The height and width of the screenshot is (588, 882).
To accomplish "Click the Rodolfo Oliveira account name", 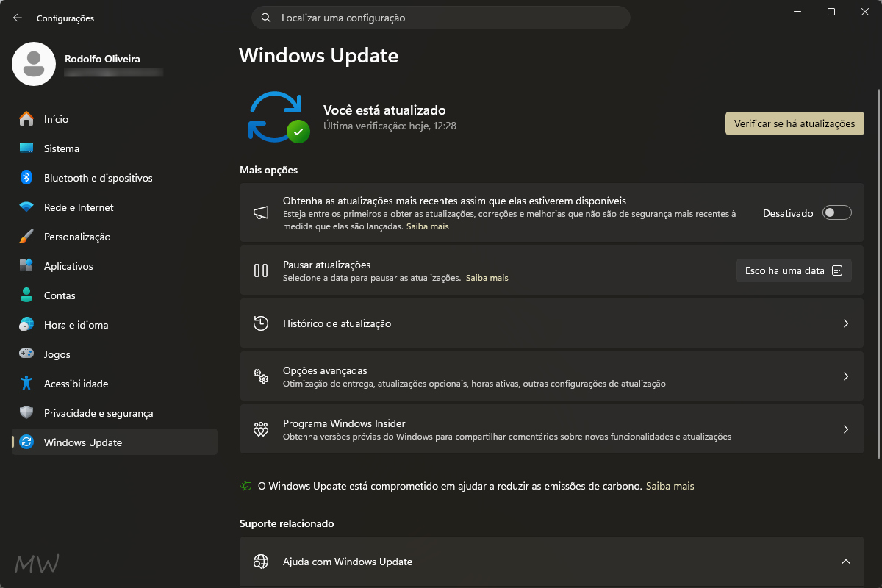I will (102, 59).
